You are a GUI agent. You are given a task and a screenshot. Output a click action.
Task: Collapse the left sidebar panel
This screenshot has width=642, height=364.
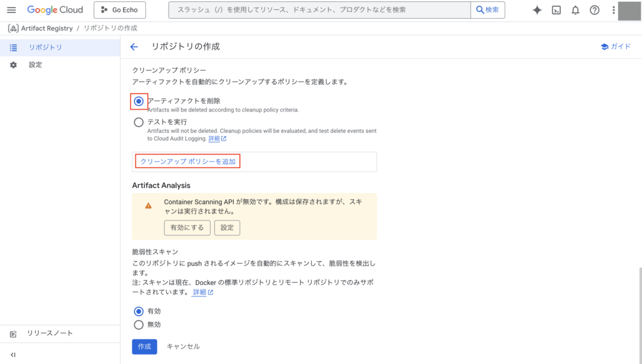tap(13, 355)
